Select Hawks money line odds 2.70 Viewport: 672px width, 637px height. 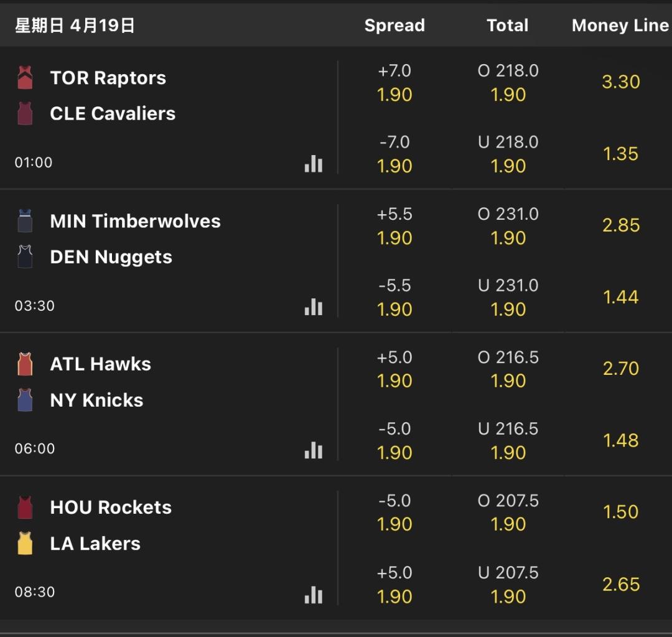[x=620, y=369]
